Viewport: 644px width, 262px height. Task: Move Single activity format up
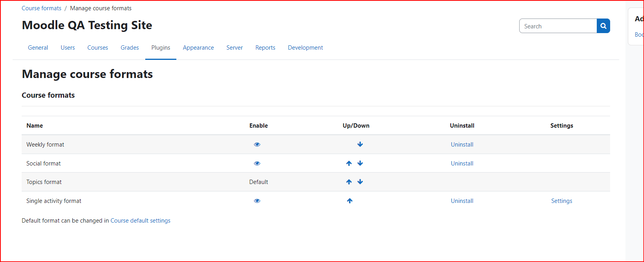[x=350, y=201]
